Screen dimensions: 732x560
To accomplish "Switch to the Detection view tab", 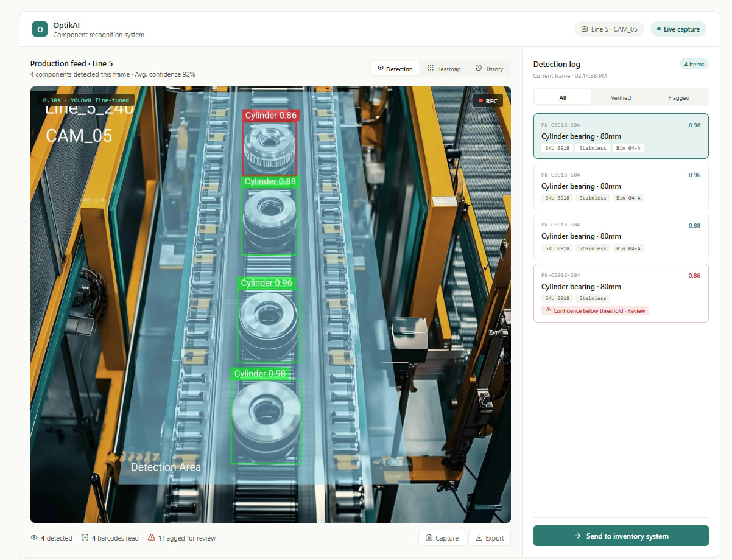I will tap(395, 69).
